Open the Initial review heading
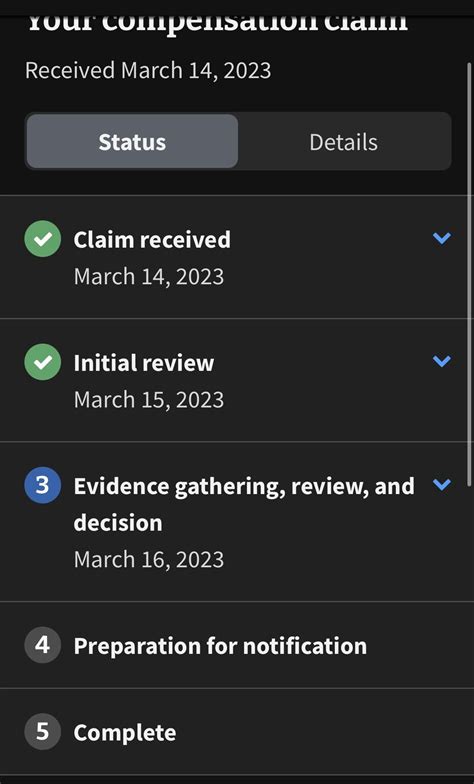 [x=144, y=362]
